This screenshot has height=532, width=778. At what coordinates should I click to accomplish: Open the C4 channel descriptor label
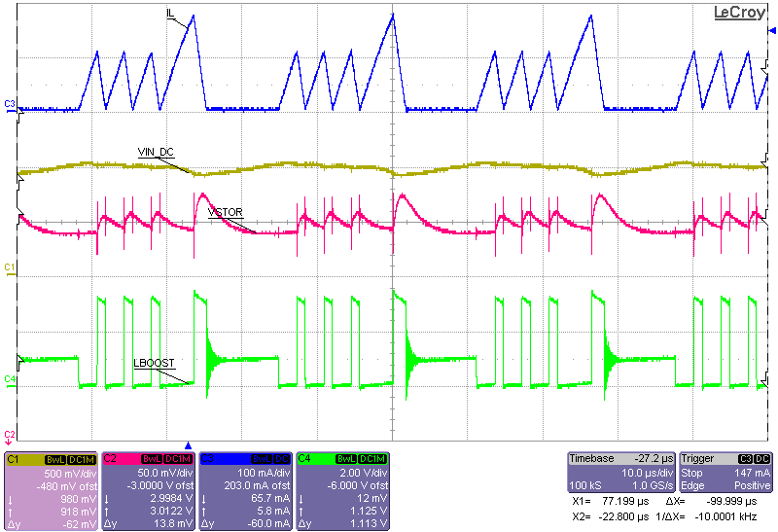click(304, 460)
